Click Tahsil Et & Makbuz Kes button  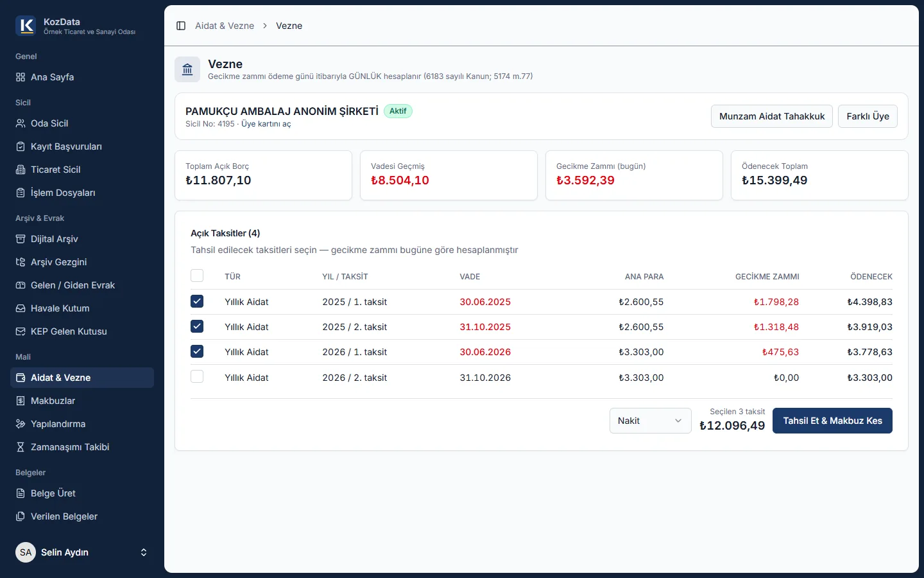click(832, 421)
